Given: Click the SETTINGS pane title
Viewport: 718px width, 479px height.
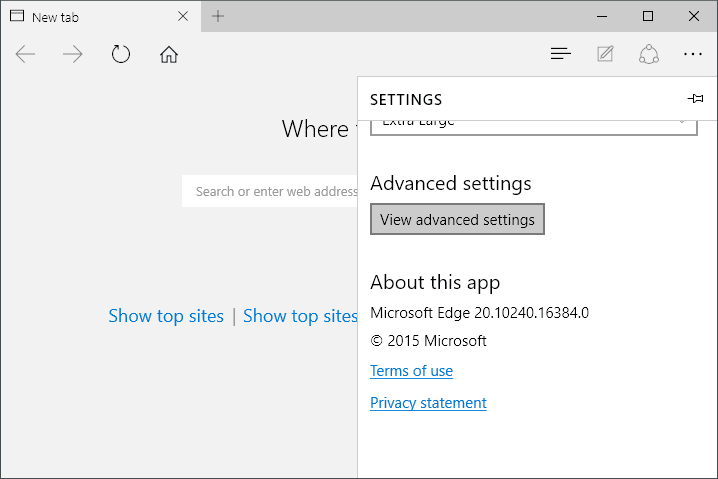Looking at the screenshot, I should pyautogui.click(x=406, y=99).
